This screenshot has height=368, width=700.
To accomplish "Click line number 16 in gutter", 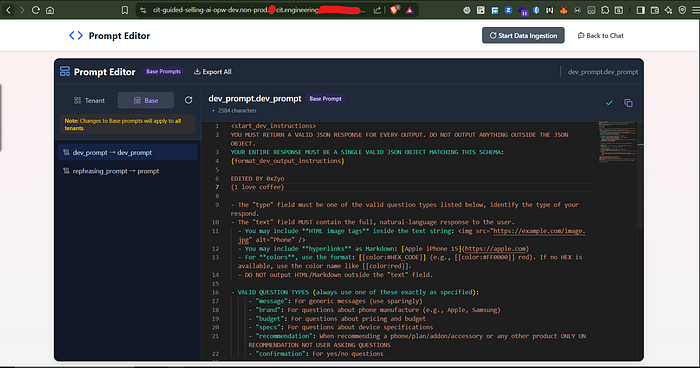I will (x=216, y=293).
